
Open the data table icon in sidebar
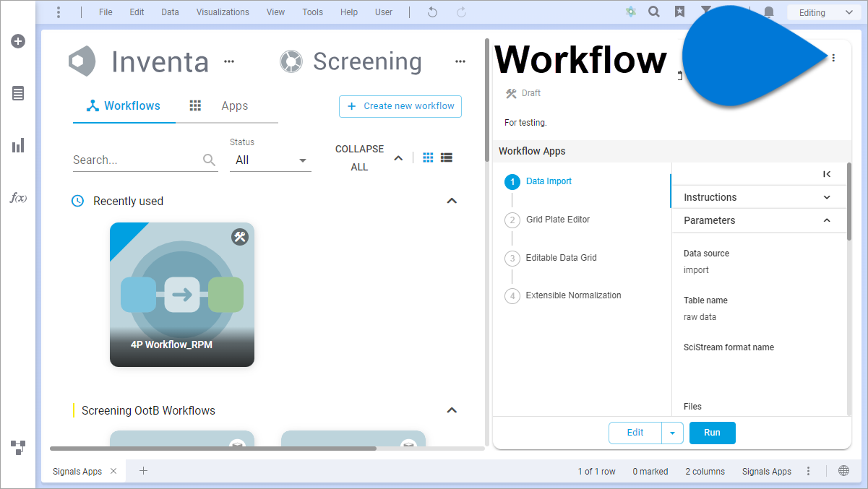click(x=18, y=93)
